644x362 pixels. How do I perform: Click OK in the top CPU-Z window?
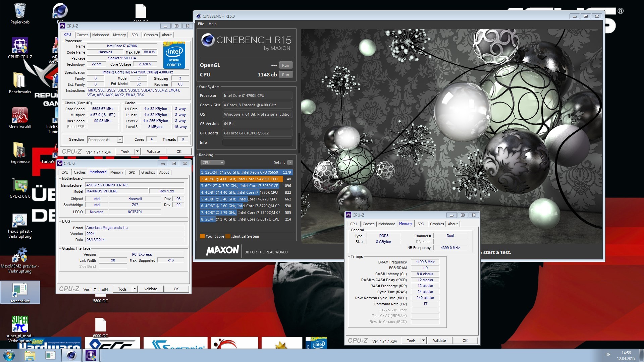pos(179,152)
